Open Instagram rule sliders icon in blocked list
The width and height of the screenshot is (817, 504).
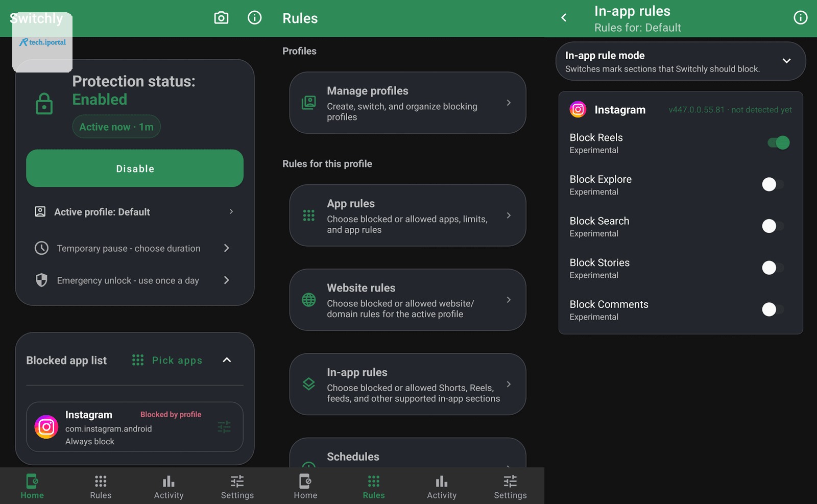[224, 427]
